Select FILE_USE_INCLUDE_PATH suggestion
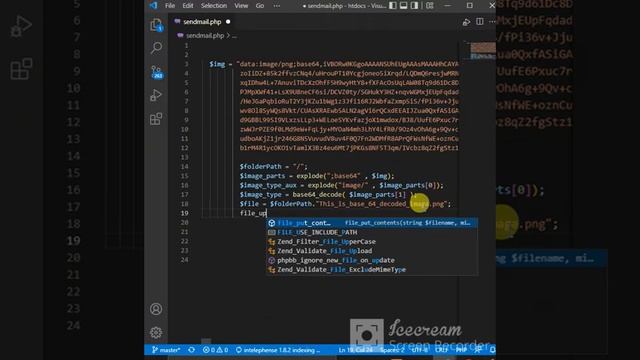The image size is (640, 360). point(372,232)
